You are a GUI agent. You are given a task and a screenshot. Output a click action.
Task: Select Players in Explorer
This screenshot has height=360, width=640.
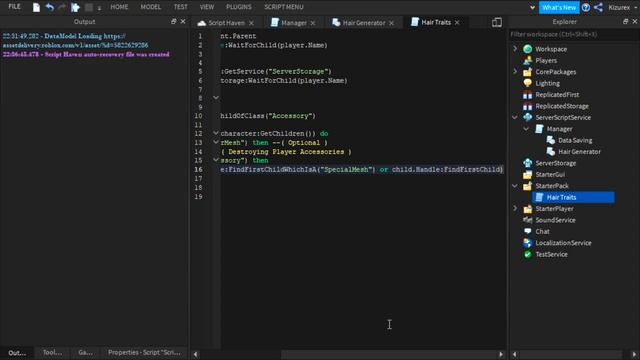click(546, 60)
